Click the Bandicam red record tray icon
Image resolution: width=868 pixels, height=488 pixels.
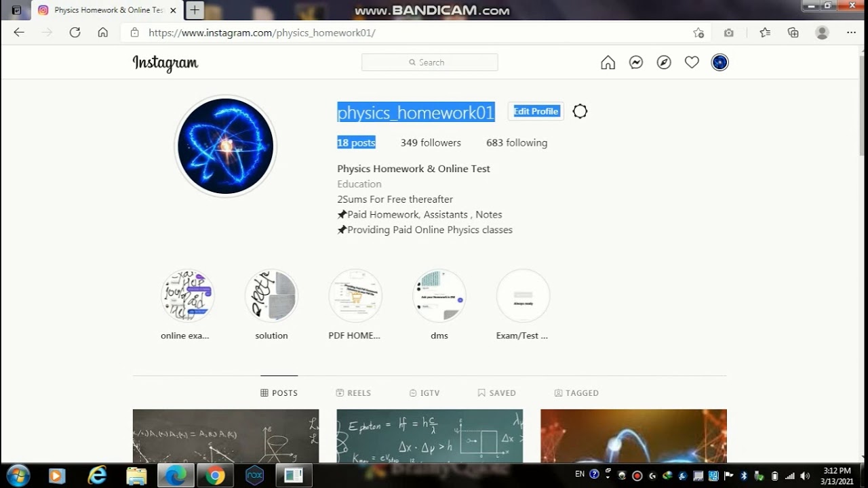point(637,476)
